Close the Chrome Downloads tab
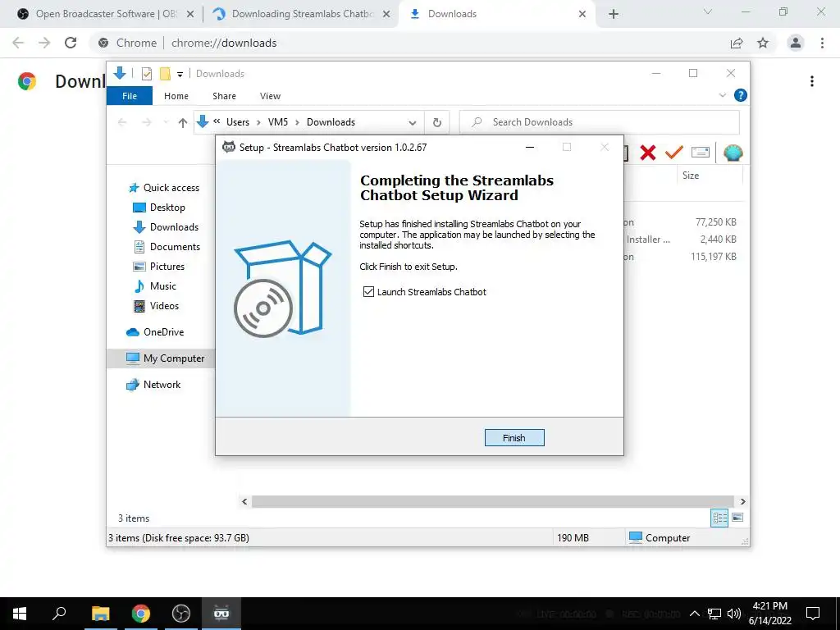 (582, 14)
